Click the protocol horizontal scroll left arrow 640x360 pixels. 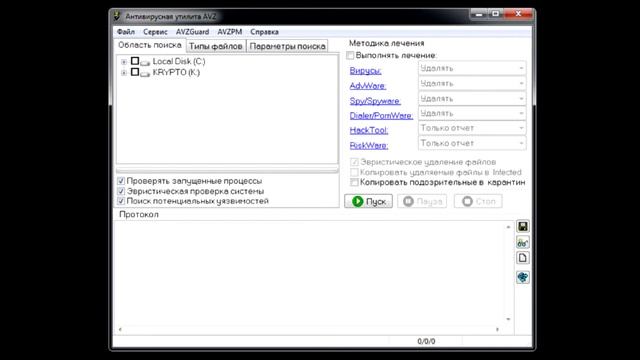pyautogui.click(x=120, y=329)
